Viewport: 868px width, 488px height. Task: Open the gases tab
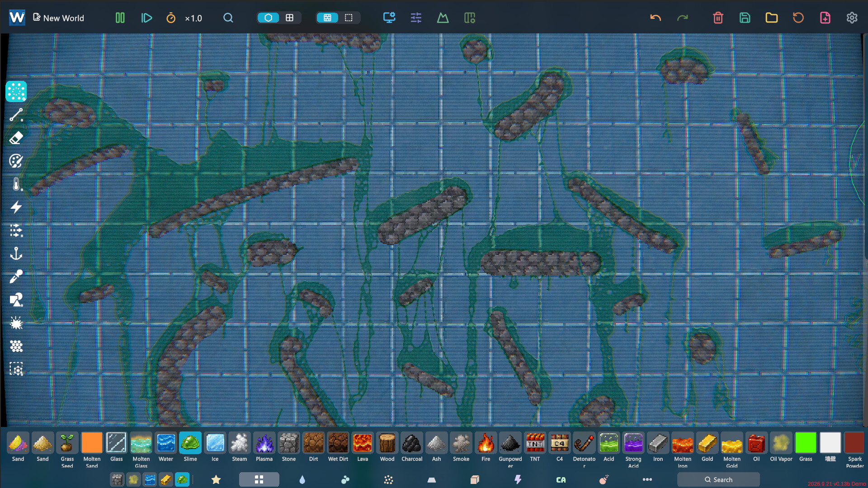tap(345, 479)
